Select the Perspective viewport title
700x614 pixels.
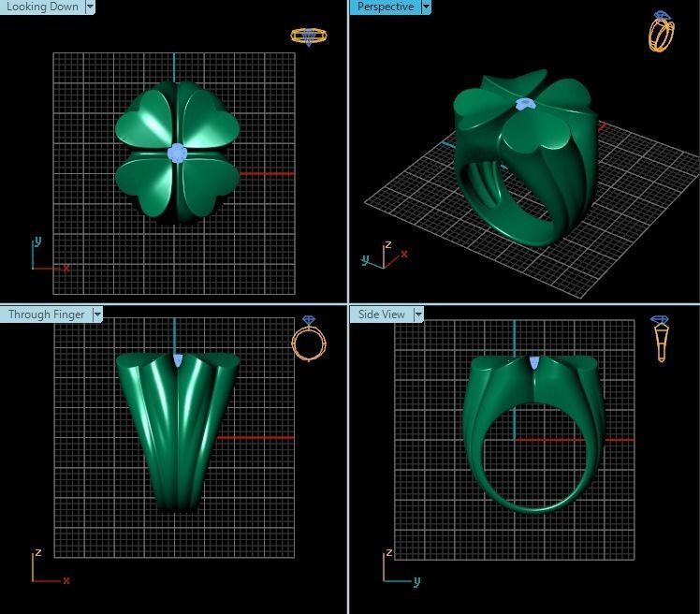386,7
